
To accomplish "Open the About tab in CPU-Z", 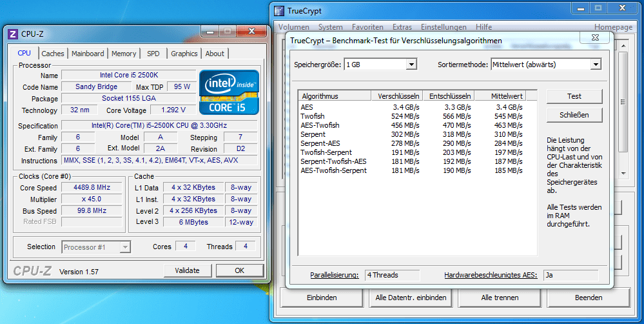I will coord(215,54).
